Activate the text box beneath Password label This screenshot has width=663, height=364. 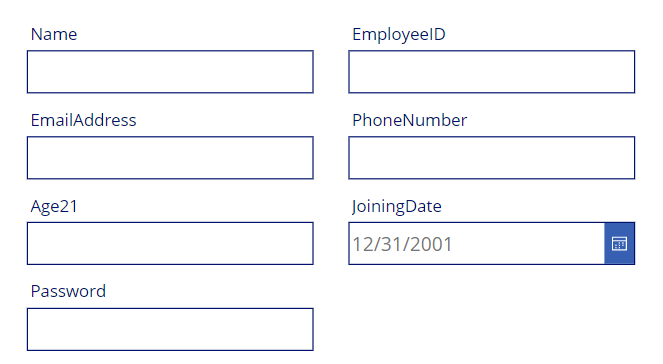(x=170, y=329)
